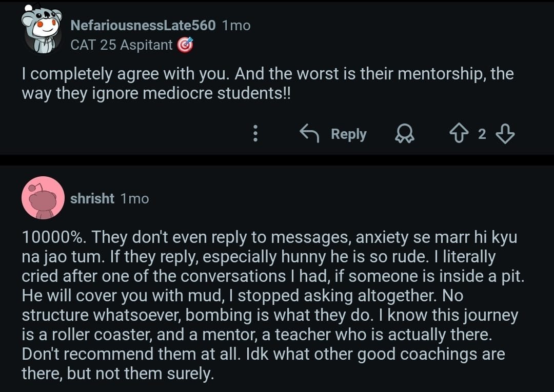Tap the Reply label text
The image size is (554, 392).
pyautogui.click(x=349, y=134)
